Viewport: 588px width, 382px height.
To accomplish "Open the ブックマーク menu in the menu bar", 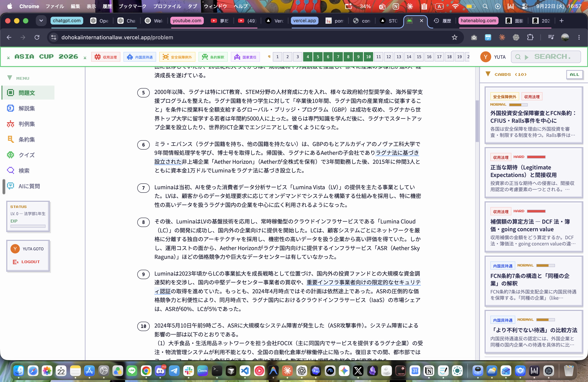I will pyautogui.click(x=132, y=6).
